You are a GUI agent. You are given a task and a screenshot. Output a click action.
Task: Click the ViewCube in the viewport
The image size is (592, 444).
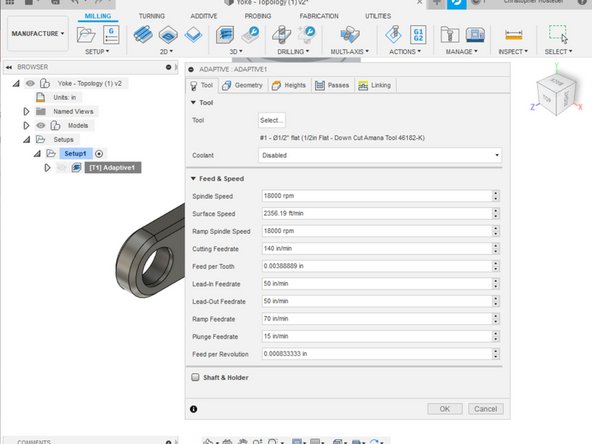coord(556,94)
